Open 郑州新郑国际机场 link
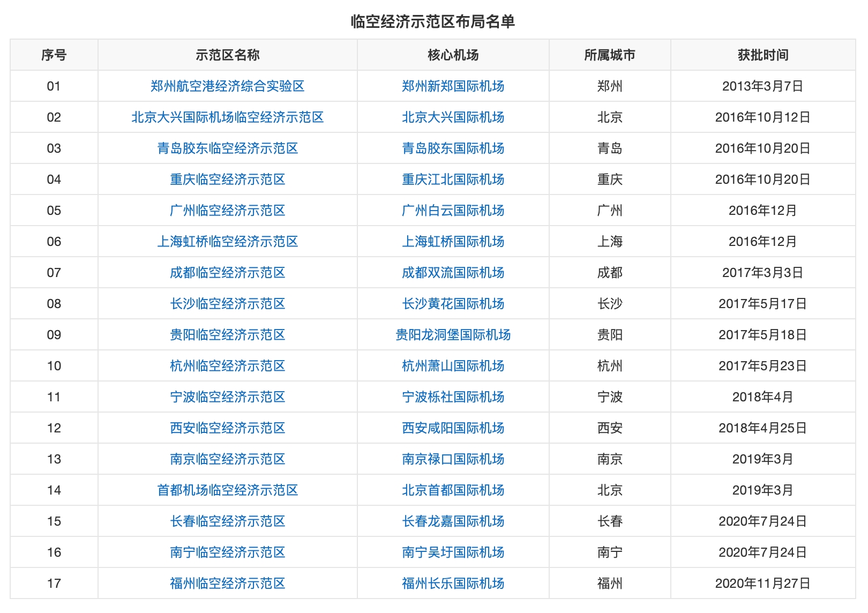This screenshot has width=868, height=613. tap(453, 86)
